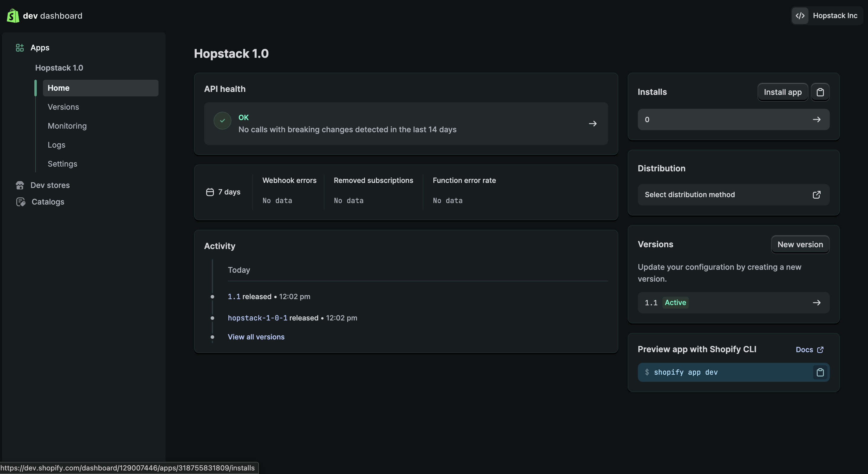Open the API health details arrow
This screenshot has width=868, height=474.
point(592,124)
